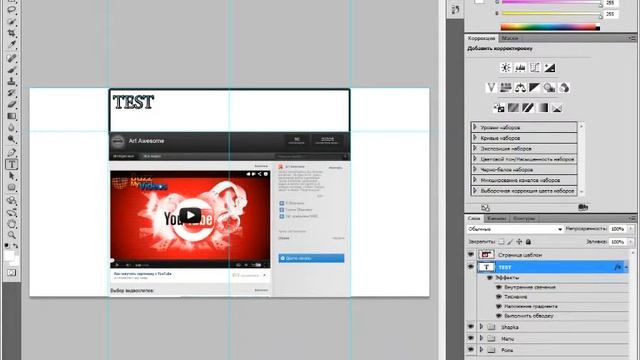Add a Selective Color adjustment
This screenshot has height=360, width=640.
(557, 108)
